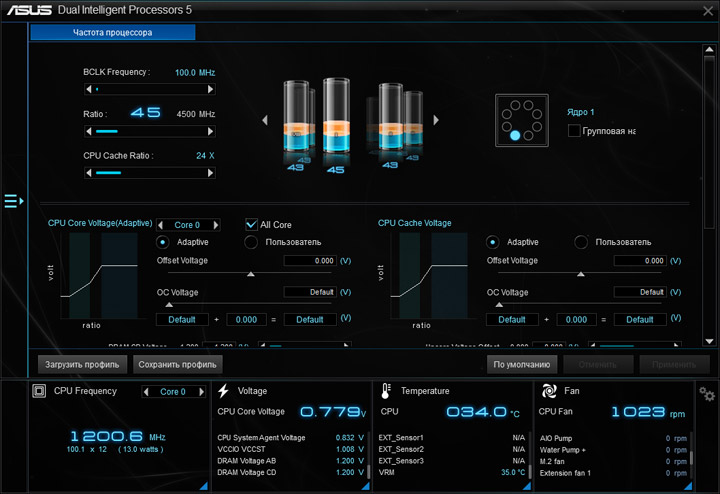Click the Fan spinner icon

point(549,391)
